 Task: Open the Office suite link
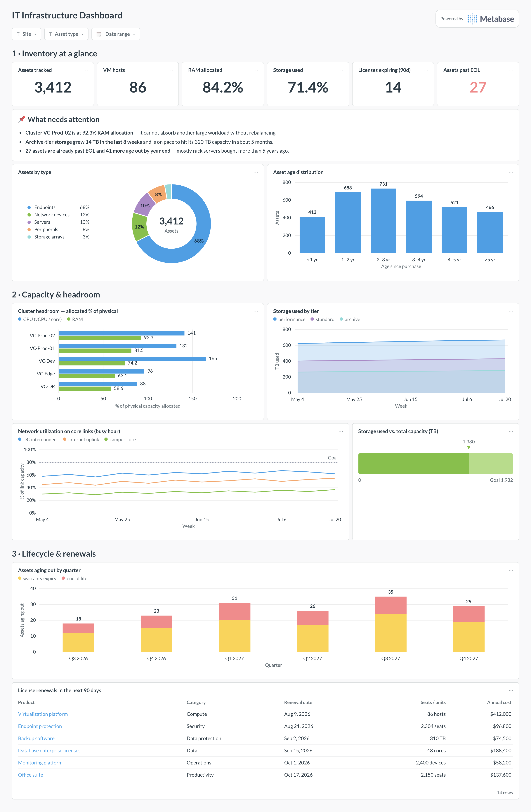click(31, 775)
